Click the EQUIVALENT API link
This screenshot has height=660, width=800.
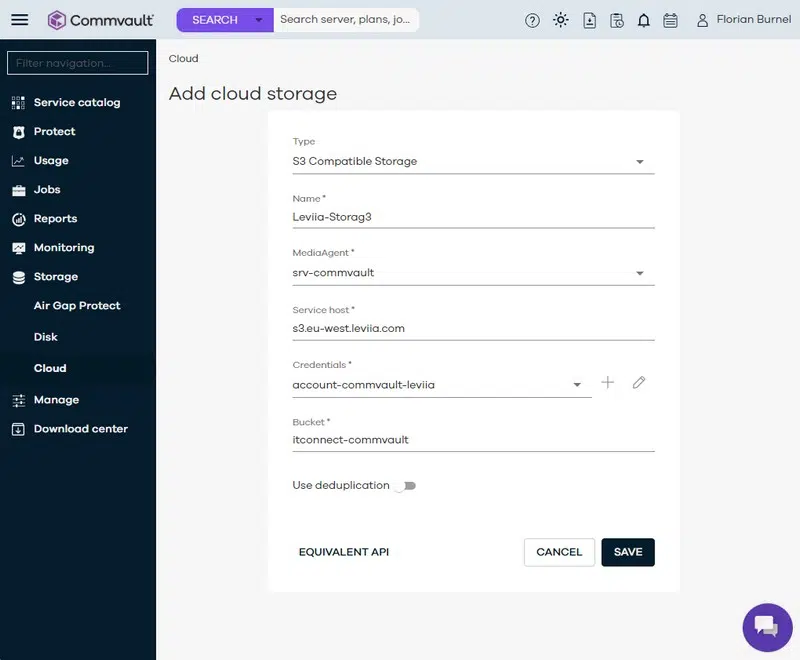point(343,552)
